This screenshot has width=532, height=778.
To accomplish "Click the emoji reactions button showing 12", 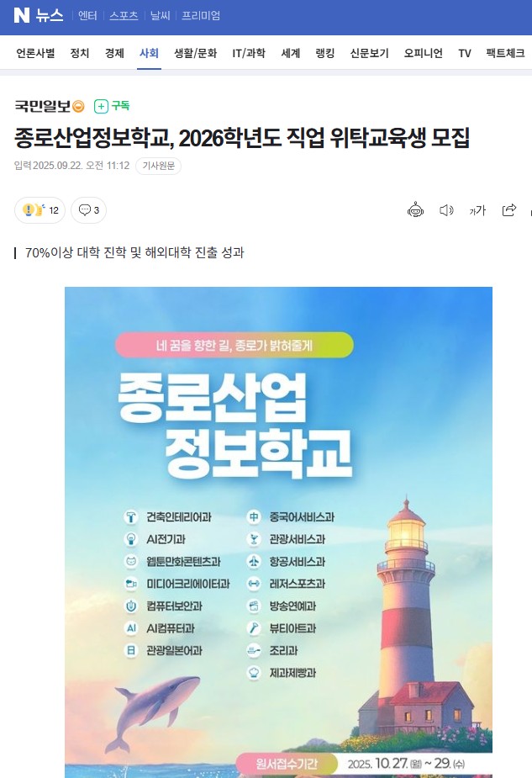I will pyautogui.click(x=40, y=210).
